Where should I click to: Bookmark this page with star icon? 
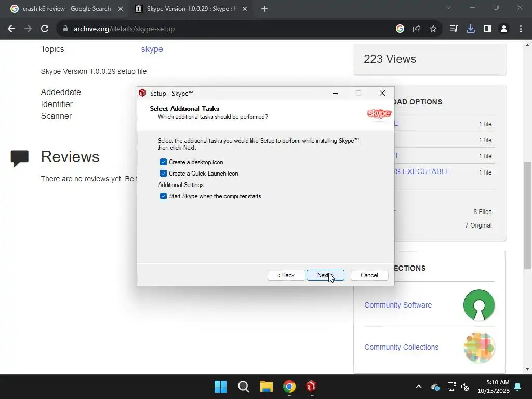pos(433,29)
